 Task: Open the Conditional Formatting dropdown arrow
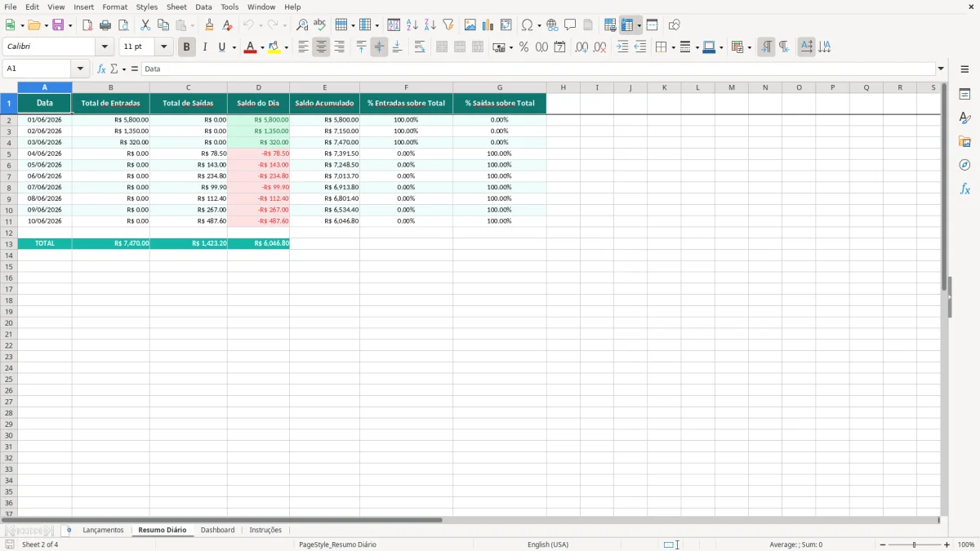[x=749, y=47]
